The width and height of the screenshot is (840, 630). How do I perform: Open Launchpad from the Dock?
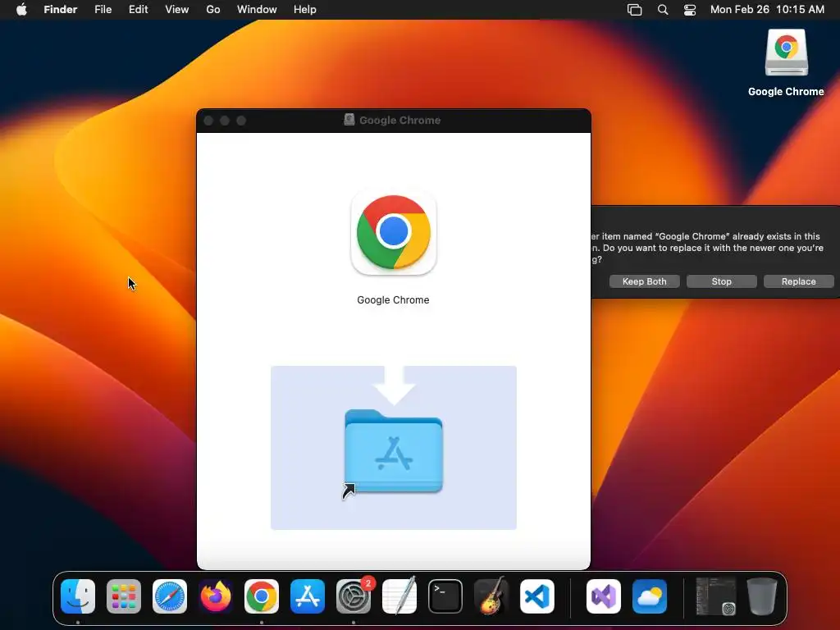(124, 596)
